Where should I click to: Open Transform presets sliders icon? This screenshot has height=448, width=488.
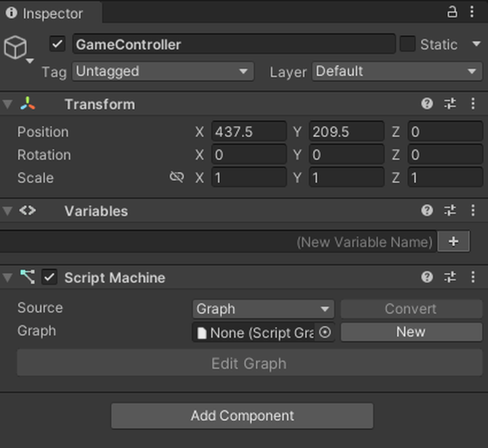(450, 104)
